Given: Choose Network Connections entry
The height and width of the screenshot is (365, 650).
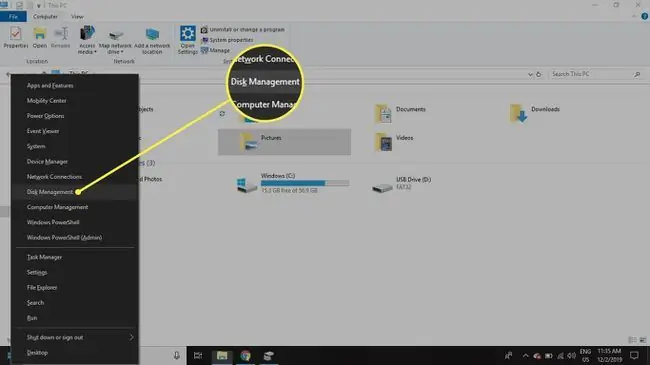Looking at the screenshot, I should pos(54,177).
